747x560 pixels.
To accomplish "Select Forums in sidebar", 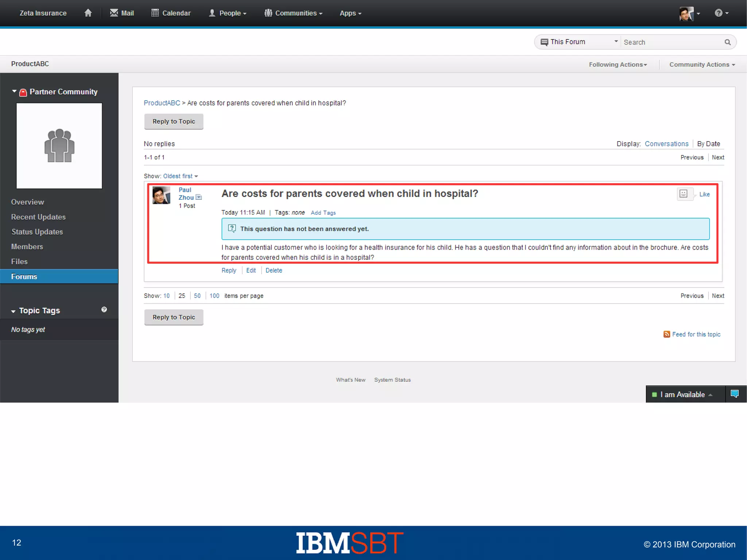I will pyautogui.click(x=59, y=277).
